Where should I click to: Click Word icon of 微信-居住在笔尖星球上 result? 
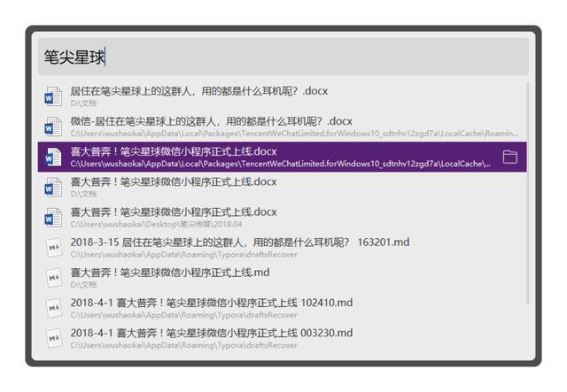click(54, 127)
